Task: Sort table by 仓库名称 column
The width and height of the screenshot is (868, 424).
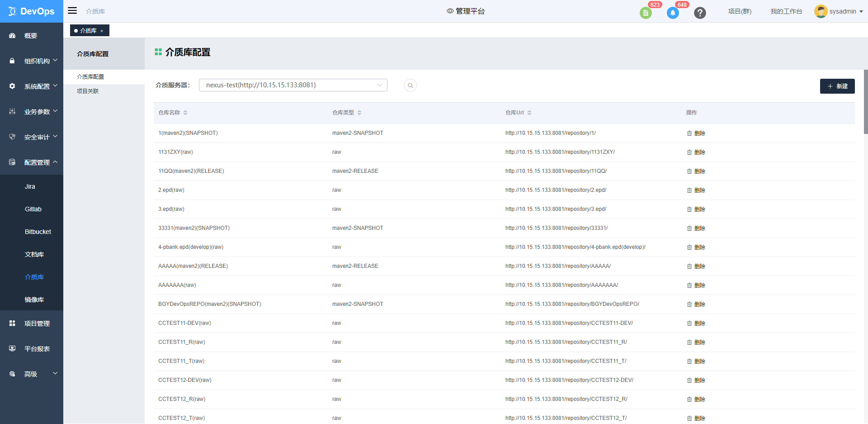Action: click(x=185, y=113)
